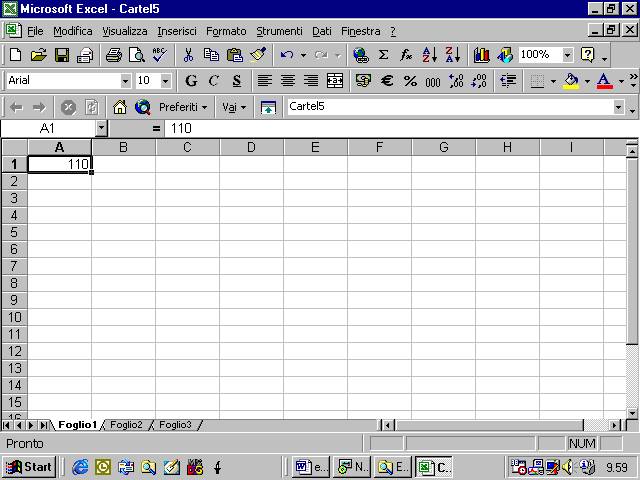Undo the last action
The height and width of the screenshot is (480, 640).
click(287, 55)
